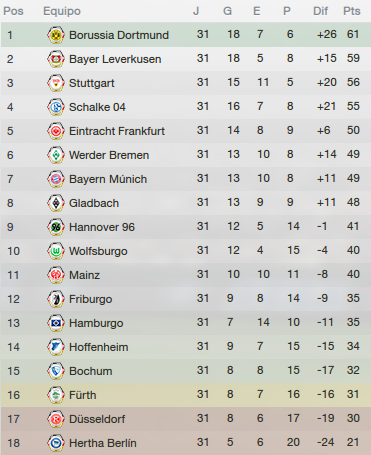The height and width of the screenshot is (455, 371).
Task: Click the Bayern Múnich club logo
Action: (x=56, y=179)
